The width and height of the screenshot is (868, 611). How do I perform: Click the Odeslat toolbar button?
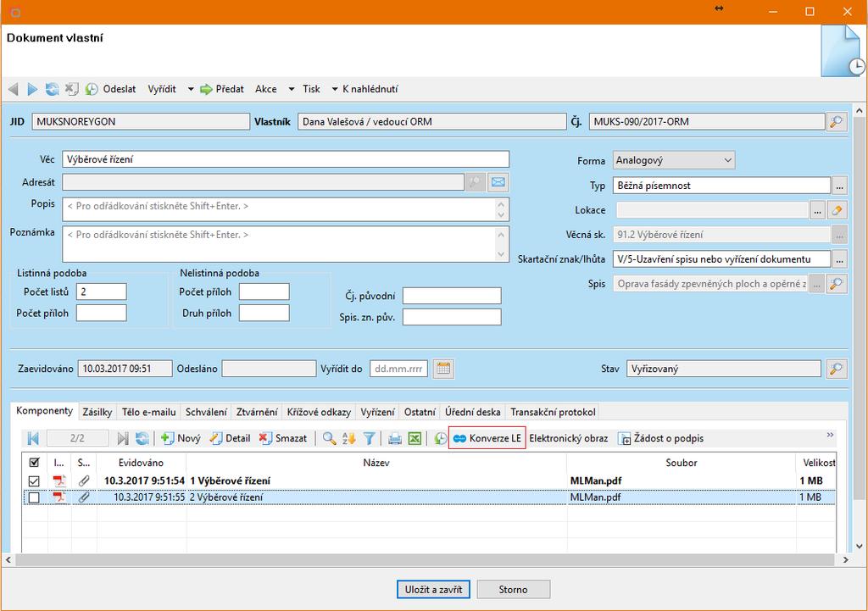pyautogui.click(x=119, y=89)
